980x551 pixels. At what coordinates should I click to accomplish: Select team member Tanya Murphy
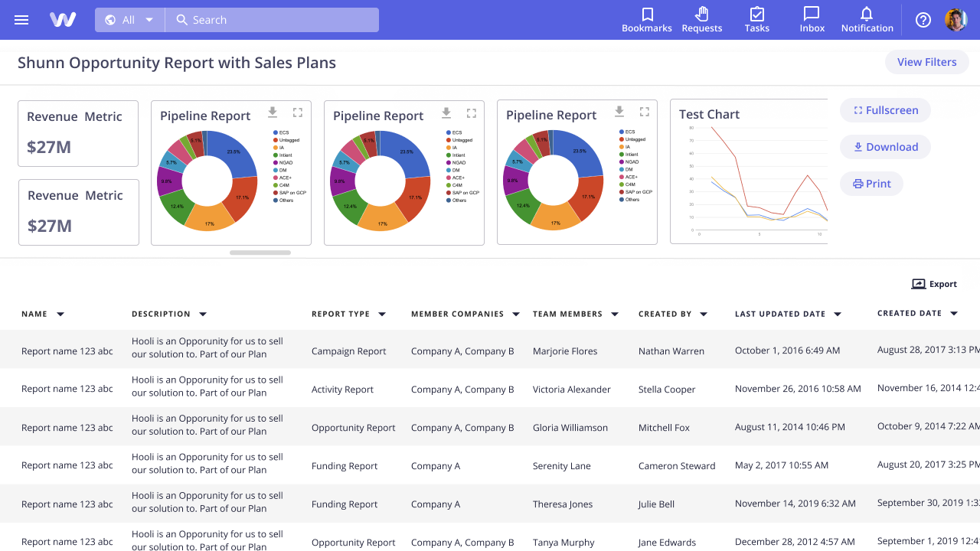[x=563, y=543]
